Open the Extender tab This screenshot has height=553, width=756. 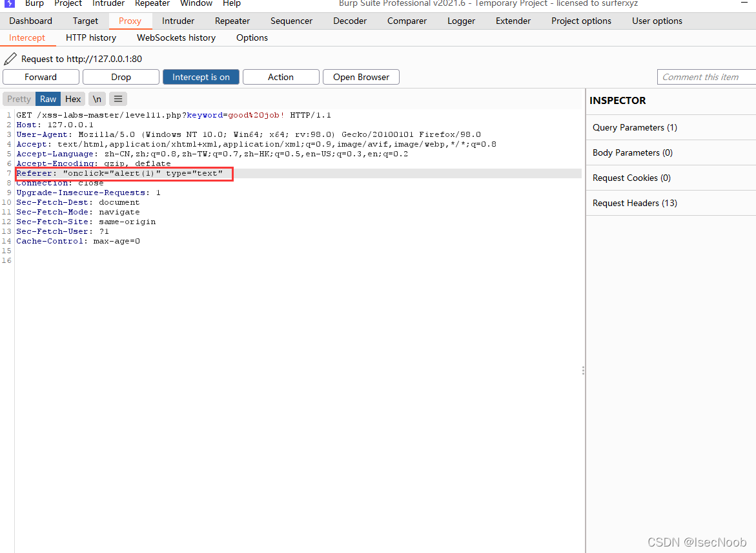pos(513,21)
